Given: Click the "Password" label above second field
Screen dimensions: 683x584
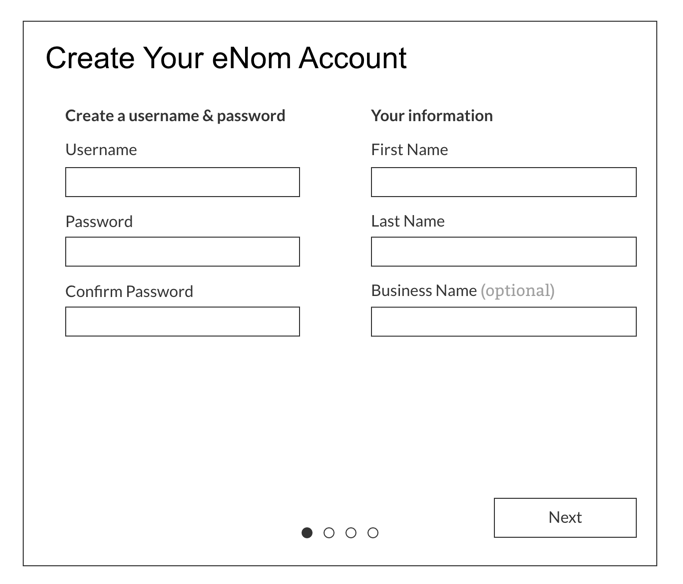Looking at the screenshot, I should point(99,222).
